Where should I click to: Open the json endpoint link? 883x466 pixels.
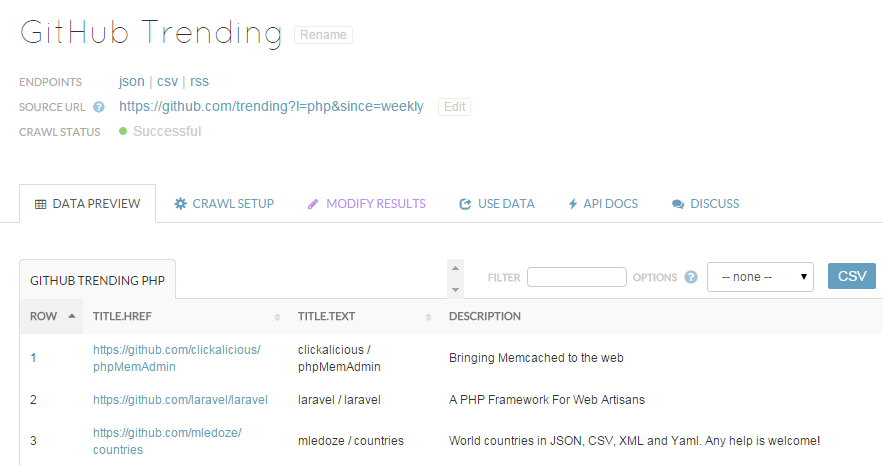coord(131,82)
